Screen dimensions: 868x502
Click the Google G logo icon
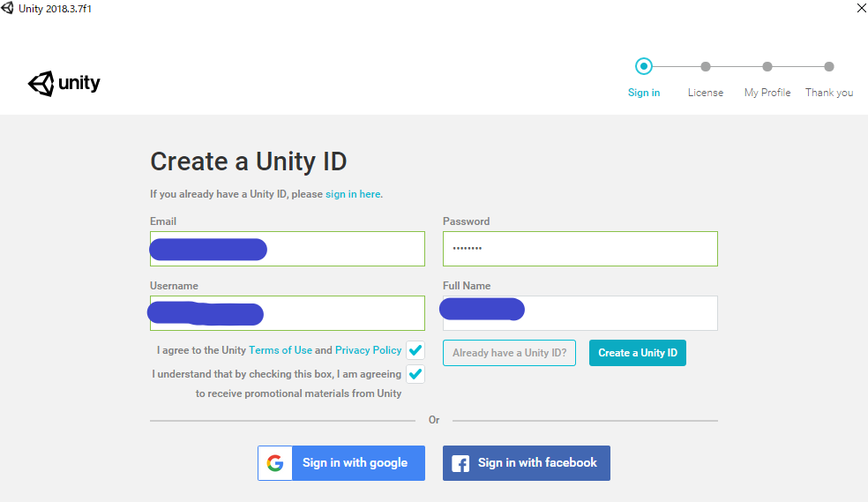coord(275,462)
